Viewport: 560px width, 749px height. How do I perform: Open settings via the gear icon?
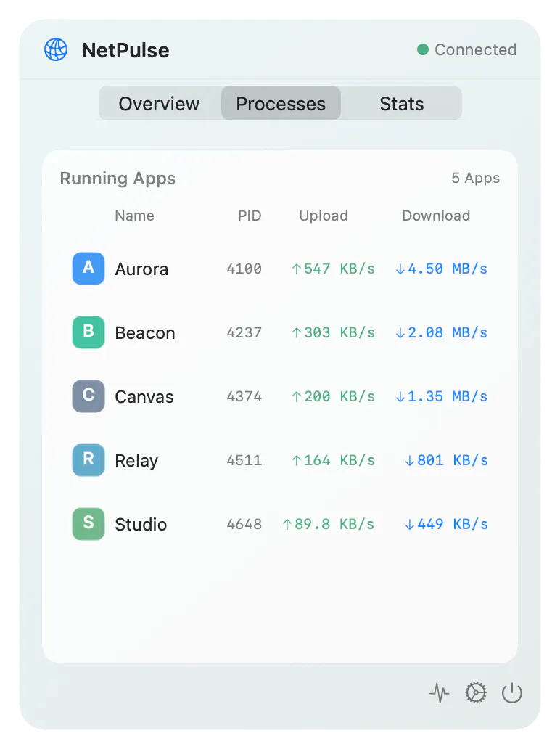[476, 692]
